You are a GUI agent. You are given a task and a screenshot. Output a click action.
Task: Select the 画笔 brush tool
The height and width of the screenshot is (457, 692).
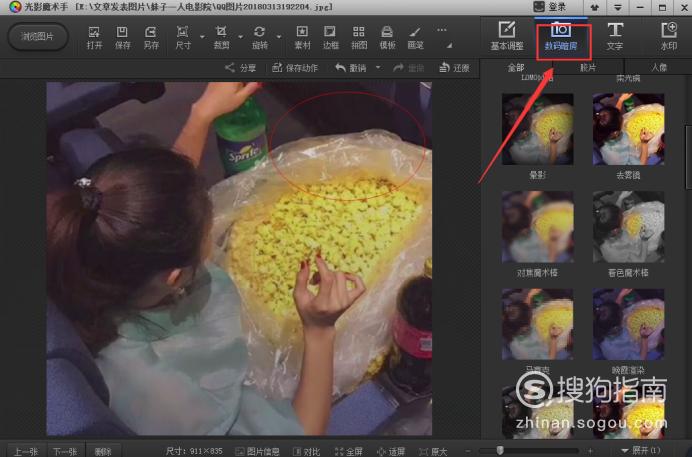coord(415,37)
